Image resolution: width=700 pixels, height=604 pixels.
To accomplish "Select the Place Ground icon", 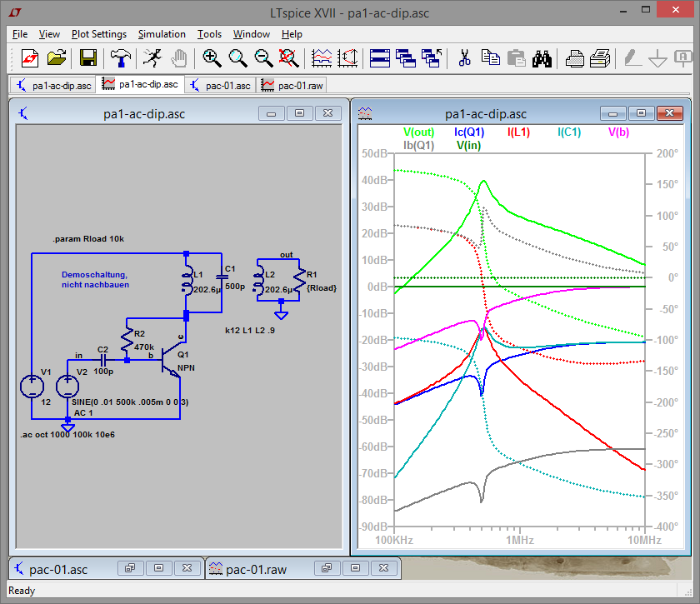I will pos(657,58).
